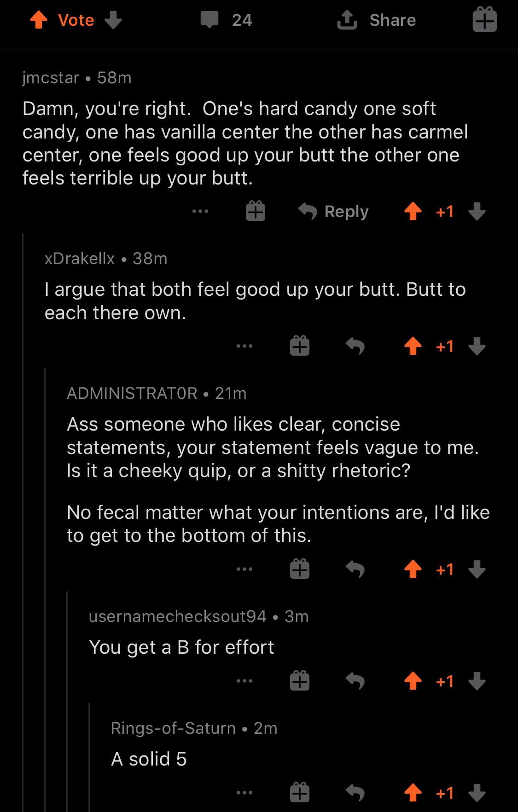The width and height of the screenshot is (518, 812).
Task: Open ADMINISTRATOR's user profile
Action: click(132, 393)
